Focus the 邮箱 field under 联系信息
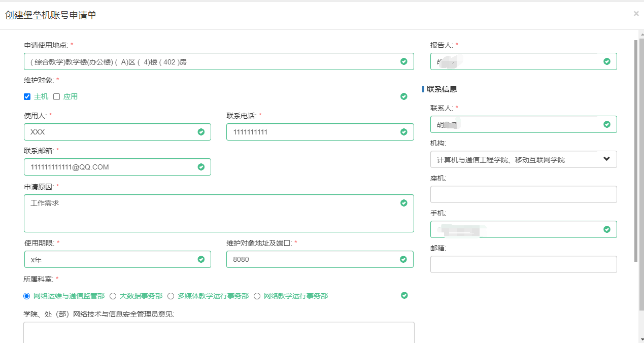Image resolution: width=644 pixels, height=343 pixels. (523, 264)
